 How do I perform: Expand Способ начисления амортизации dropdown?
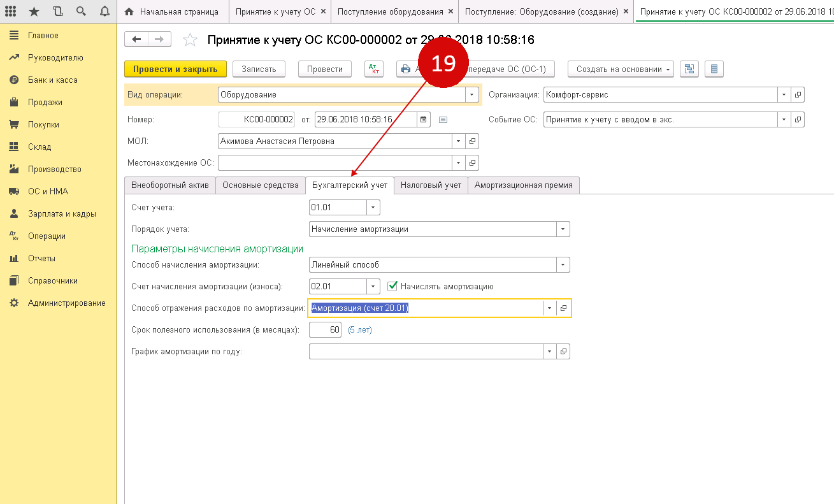[x=563, y=264]
